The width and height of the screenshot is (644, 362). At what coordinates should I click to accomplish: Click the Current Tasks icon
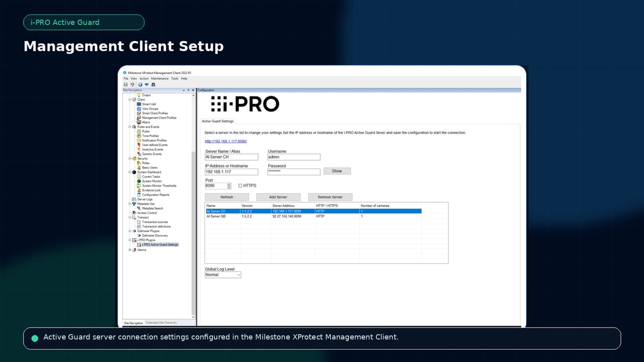click(x=139, y=176)
